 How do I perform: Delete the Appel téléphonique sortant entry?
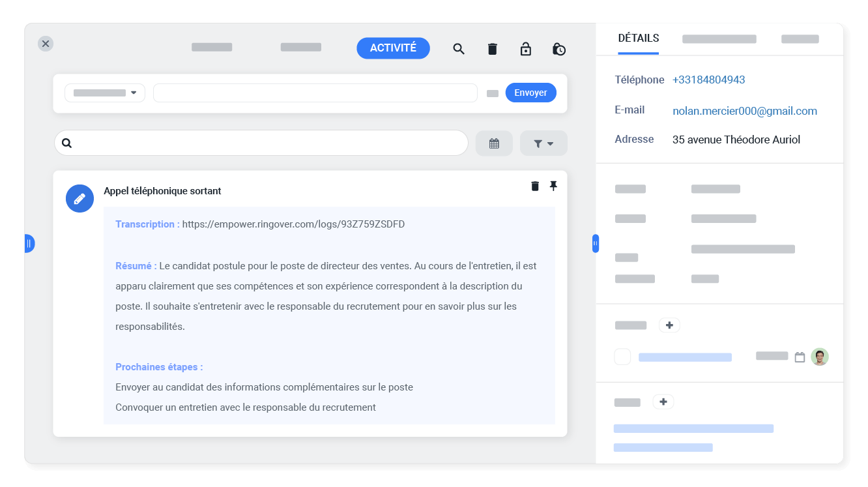coord(534,186)
